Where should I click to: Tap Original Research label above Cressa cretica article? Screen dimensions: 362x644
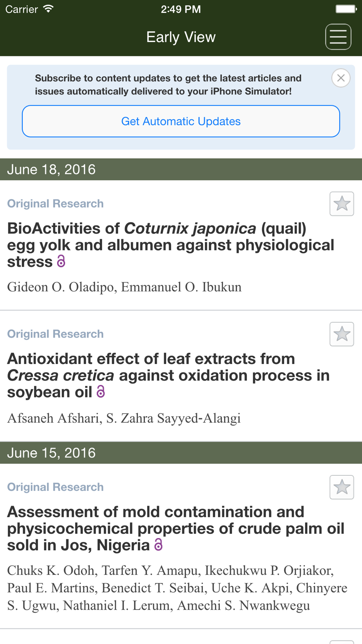coord(55,334)
